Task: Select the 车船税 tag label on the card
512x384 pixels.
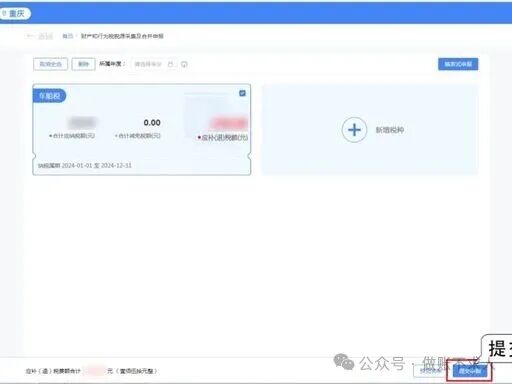Action: tap(49, 96)
